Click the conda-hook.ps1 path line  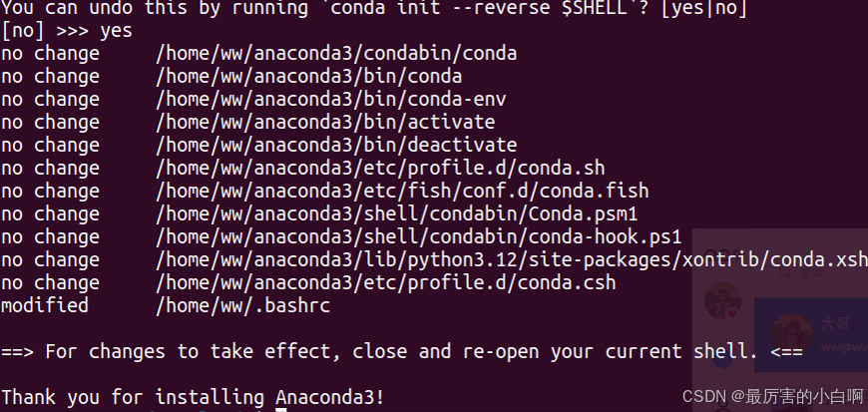[x=418, y=237]
